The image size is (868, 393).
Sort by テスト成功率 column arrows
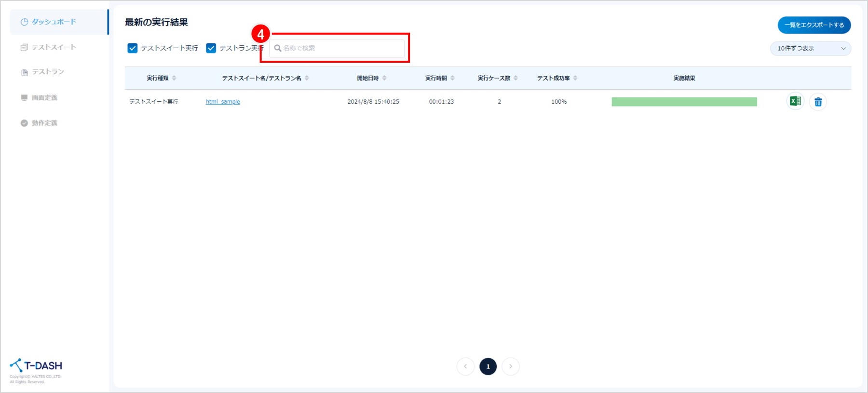575,78
